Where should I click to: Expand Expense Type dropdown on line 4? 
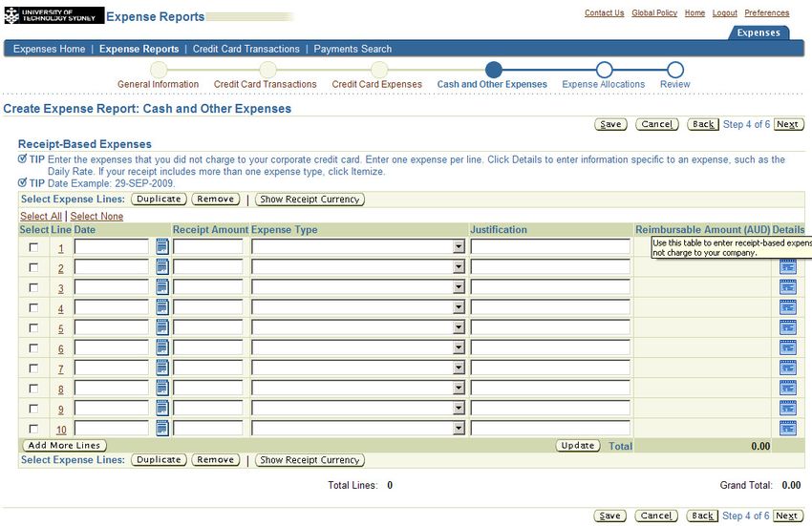459,307
